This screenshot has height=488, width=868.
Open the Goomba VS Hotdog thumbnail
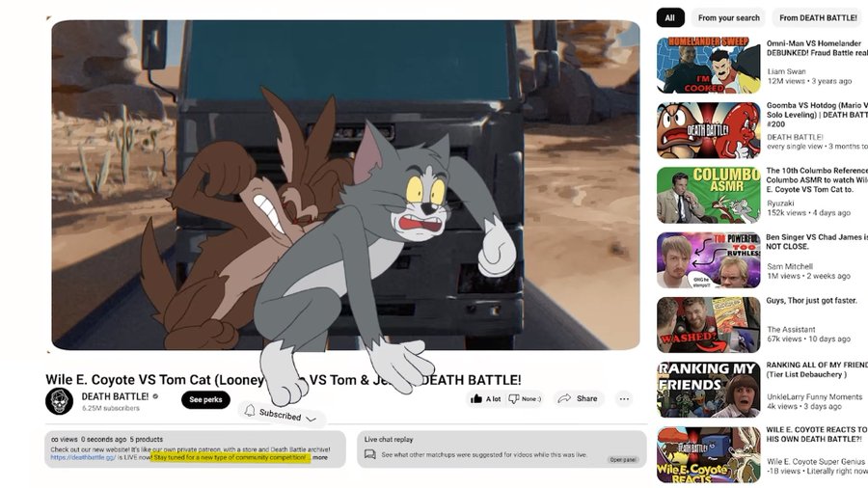click(x=709, y=130)
